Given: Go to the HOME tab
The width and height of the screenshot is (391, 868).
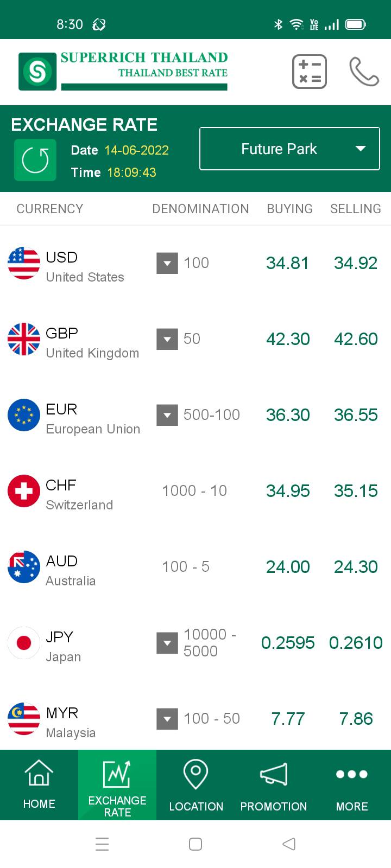Looking at the screenshot, I should 39,785.
